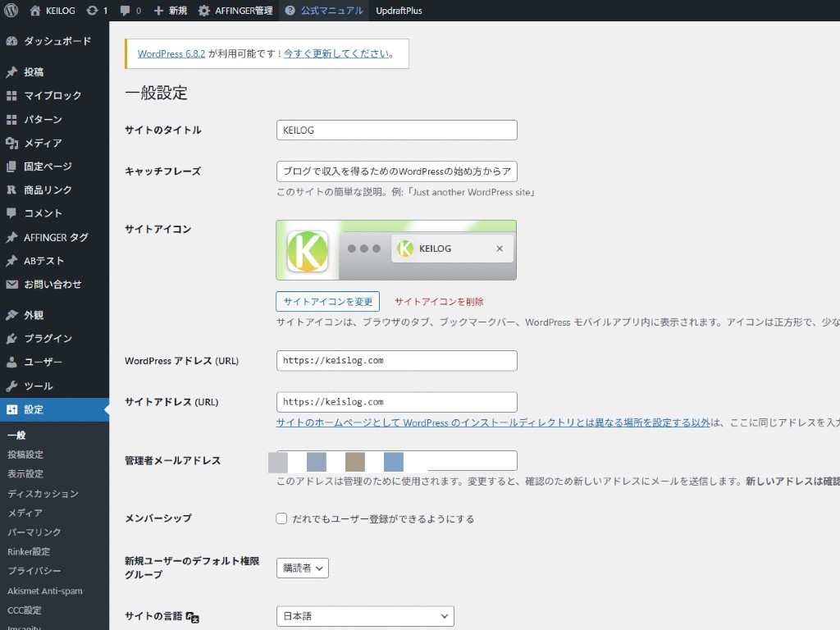Click the コメント bubble icon in sidebar
This screenshot has width=840, height=630.
tap(11, 213)
